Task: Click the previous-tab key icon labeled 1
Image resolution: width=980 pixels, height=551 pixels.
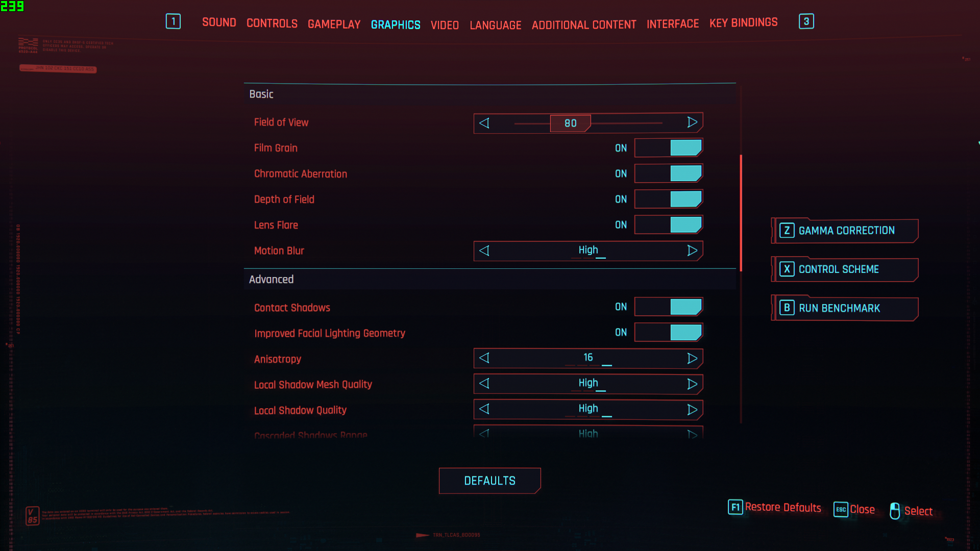Action: click(173, 21)
